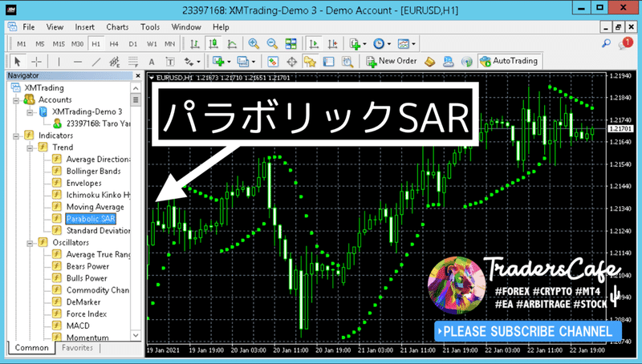642x364 pixels.
Task: Select the M1 timeframe button
Action: (22, 44)
